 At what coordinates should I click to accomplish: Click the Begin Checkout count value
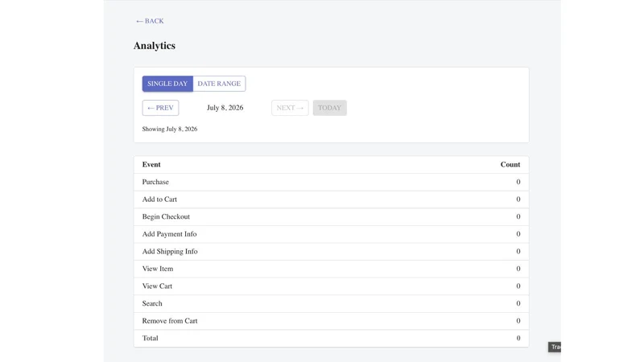click(518, 216)
